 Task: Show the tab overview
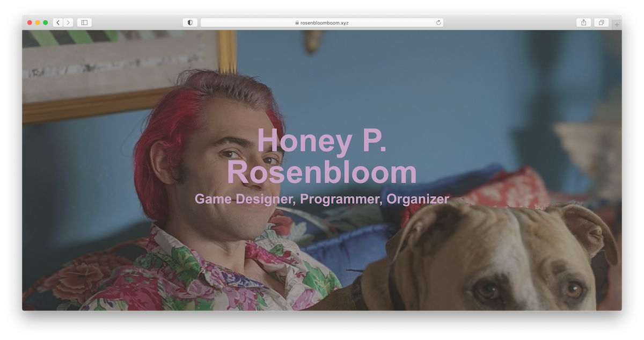pos(601,23)
